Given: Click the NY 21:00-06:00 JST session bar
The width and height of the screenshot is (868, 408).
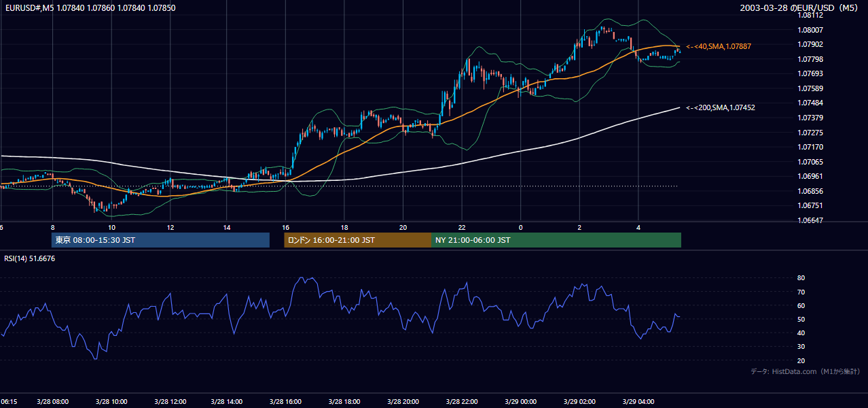Looking at the screenshot, I should tap(556, 240).
